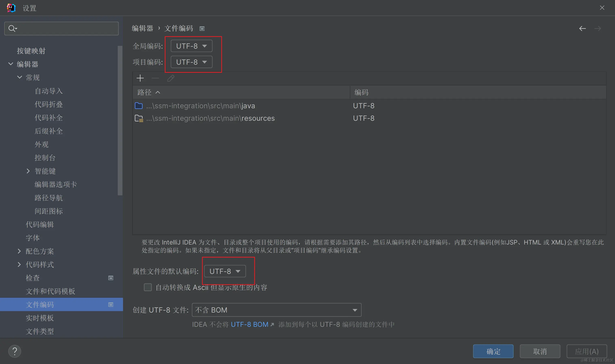Open the UTF-8 BOM link
The width and height of the screenshot is (615, 364).
coord(250,324)
